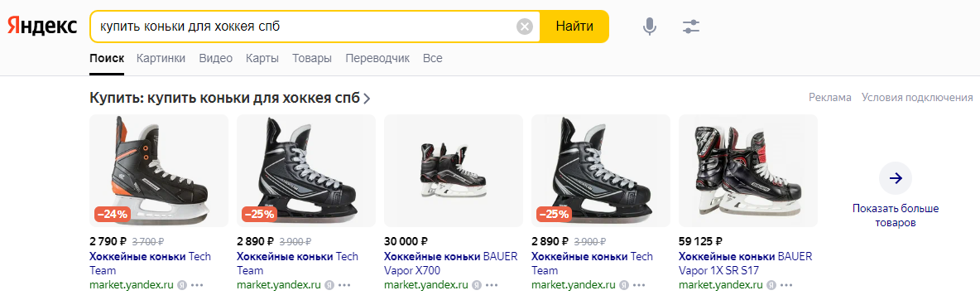The width and height of the screenshot is (980, 305).
Task: Switch to the Картинки tab
Action: coord(161,58)
